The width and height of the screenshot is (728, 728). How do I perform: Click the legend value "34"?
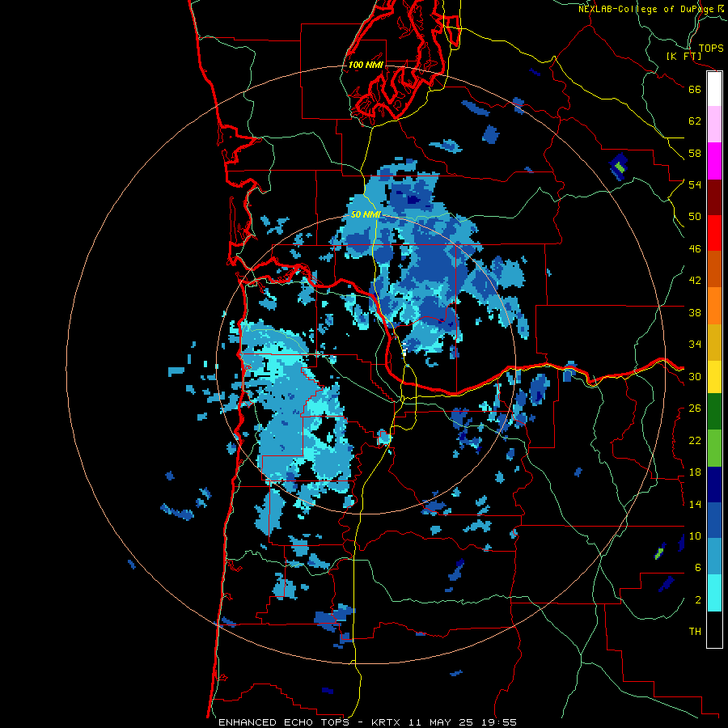(695, 345)
